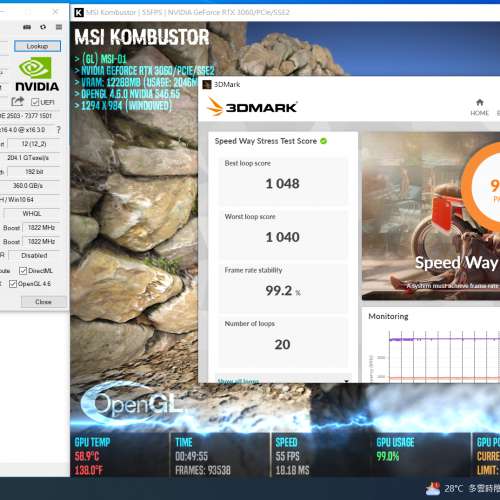Toggle DirectML checkbox in GPU-Z

(x=23, y=271)
